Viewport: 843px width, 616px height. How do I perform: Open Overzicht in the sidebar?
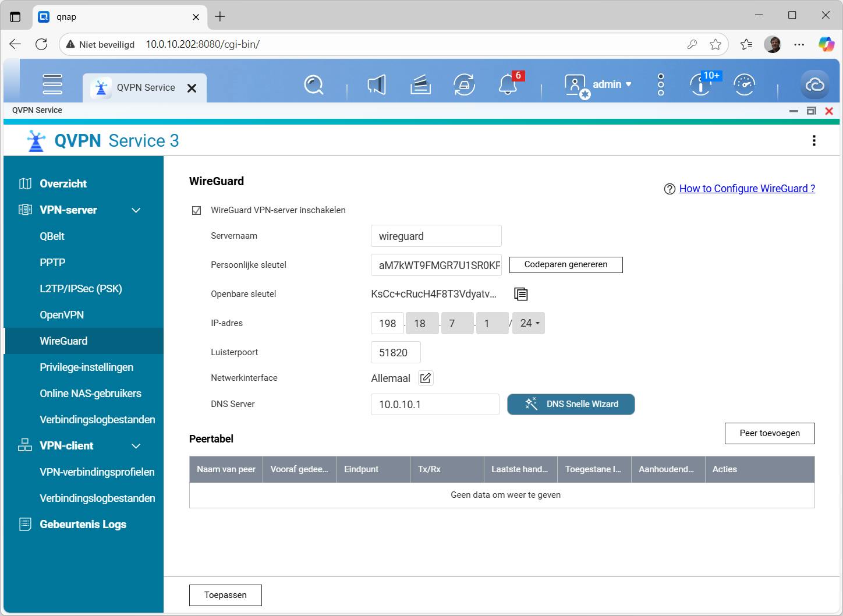[63, 184]
